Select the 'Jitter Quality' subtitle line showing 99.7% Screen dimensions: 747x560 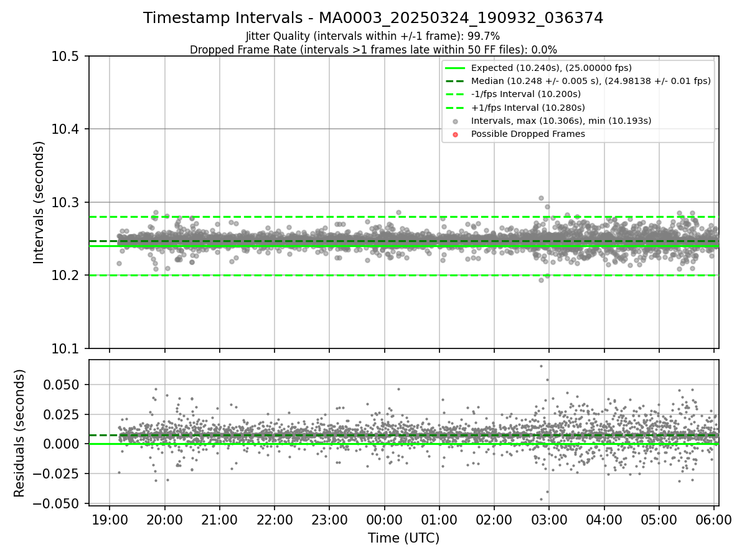[374, 37]
